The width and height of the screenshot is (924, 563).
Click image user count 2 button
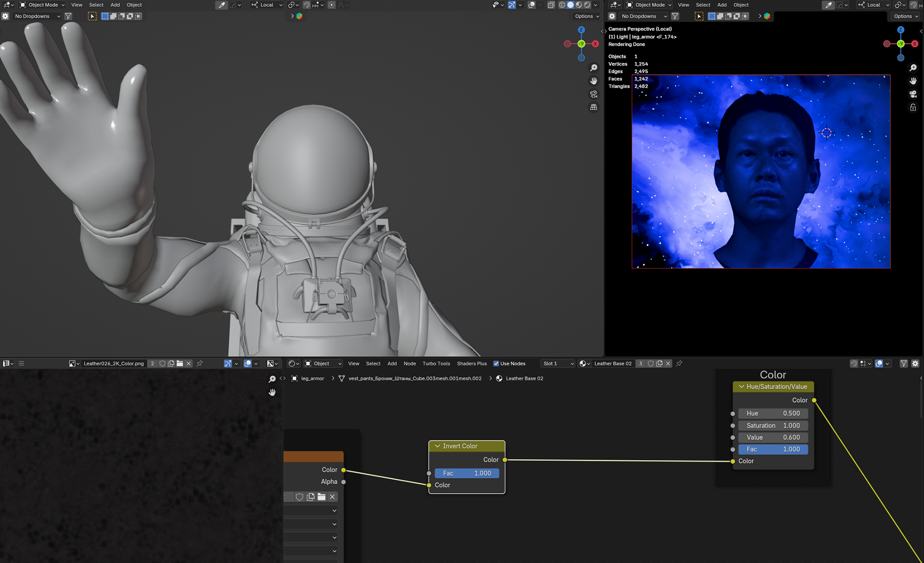tap(153, 363)
